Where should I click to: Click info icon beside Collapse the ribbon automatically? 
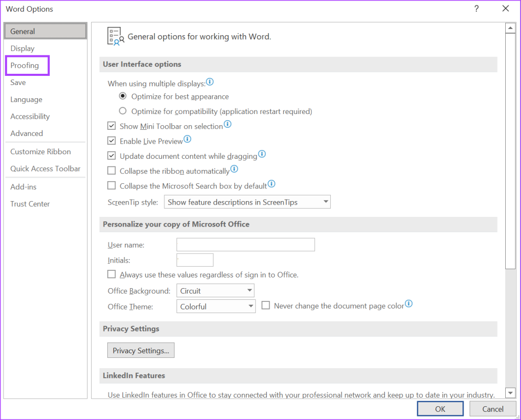(234, 169)
